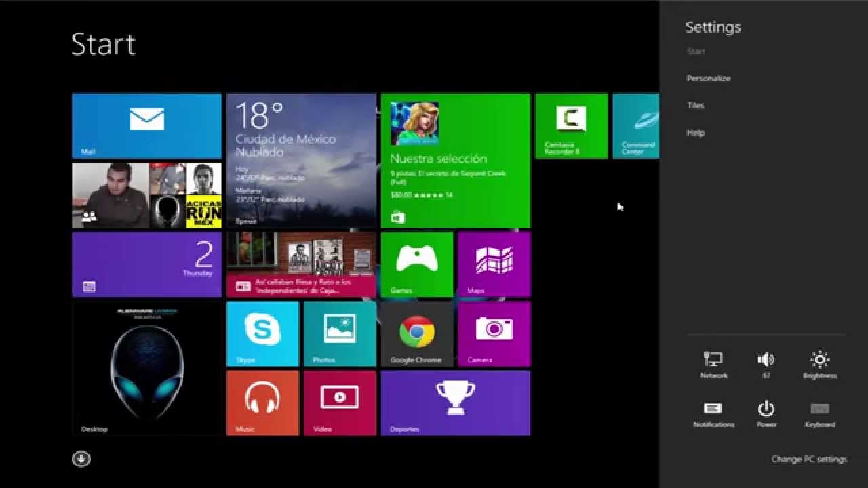This screenshot has width=868, height=488.
Task: Open Personalize in Settings pane
Action: 708,79
